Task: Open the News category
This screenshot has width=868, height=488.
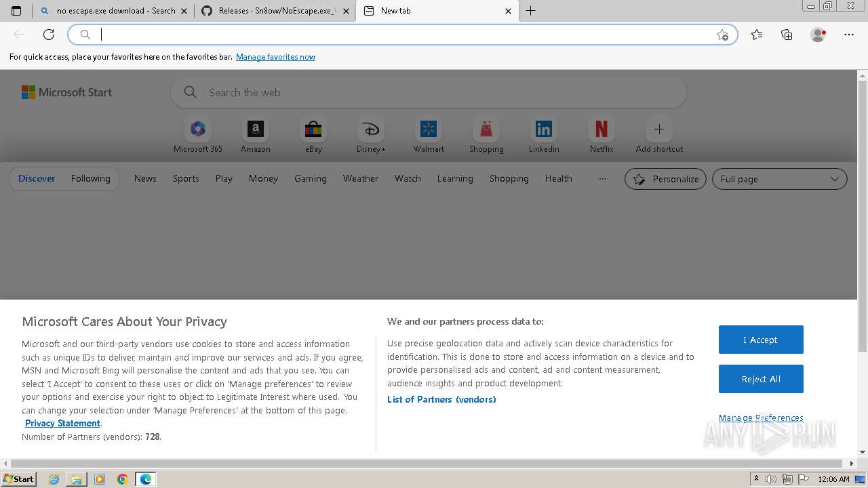Action: click(145, 178)
